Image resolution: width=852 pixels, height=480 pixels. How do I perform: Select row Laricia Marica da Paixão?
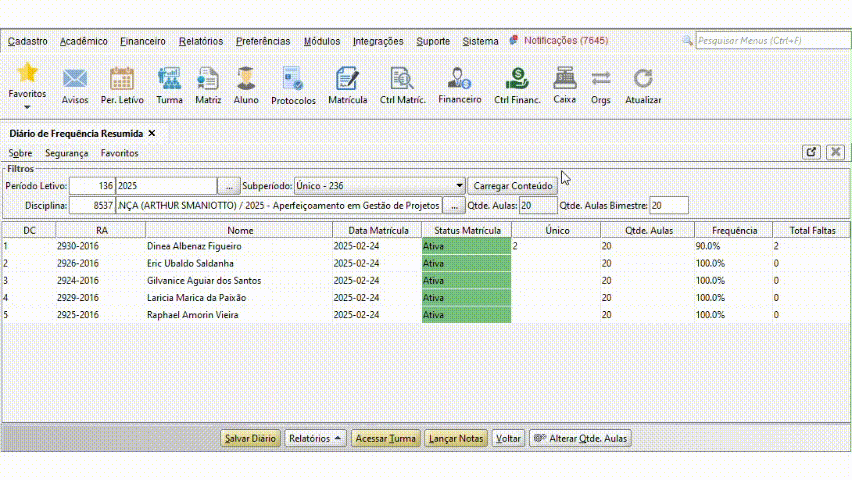pos(426,297)
